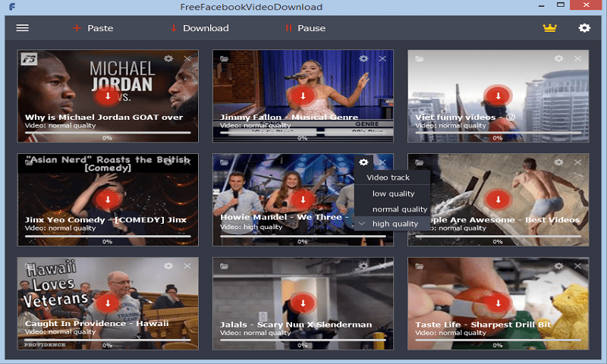Open the premium crown icon
This screenshot has height=364, width=607.
click(x=549, y=28)
